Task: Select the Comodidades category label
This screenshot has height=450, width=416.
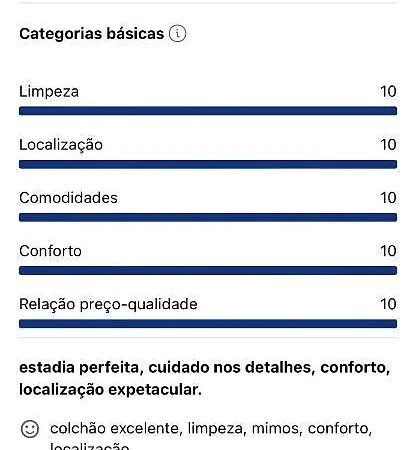Action: (x=68, y=198)
